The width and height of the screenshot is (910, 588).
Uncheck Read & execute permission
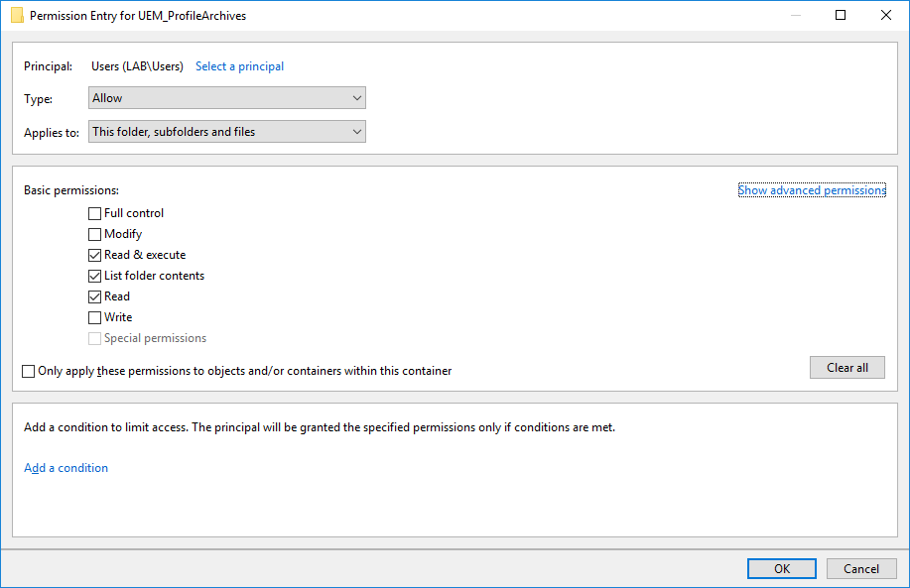tap(95, 255)
